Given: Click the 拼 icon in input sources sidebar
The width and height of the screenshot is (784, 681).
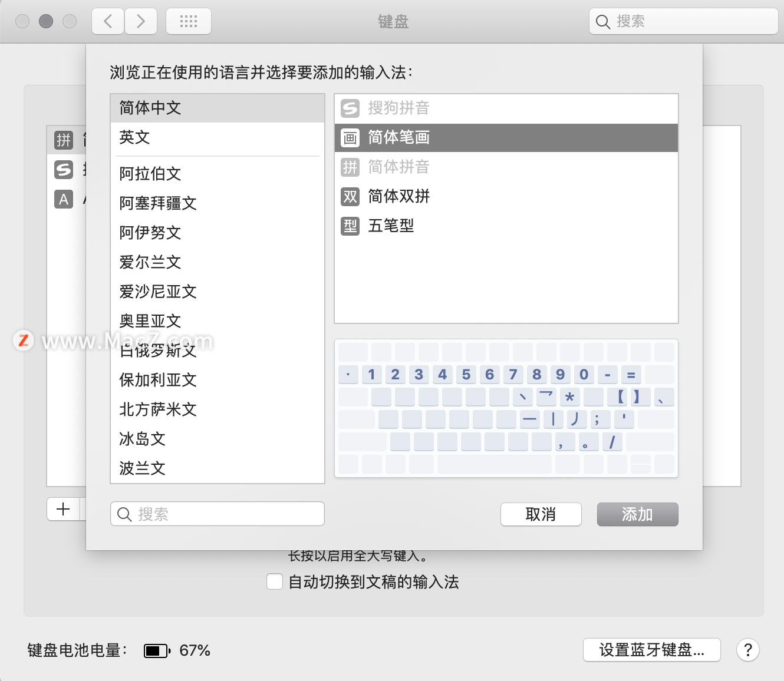Looking at the screenshot, I should 63,140.
